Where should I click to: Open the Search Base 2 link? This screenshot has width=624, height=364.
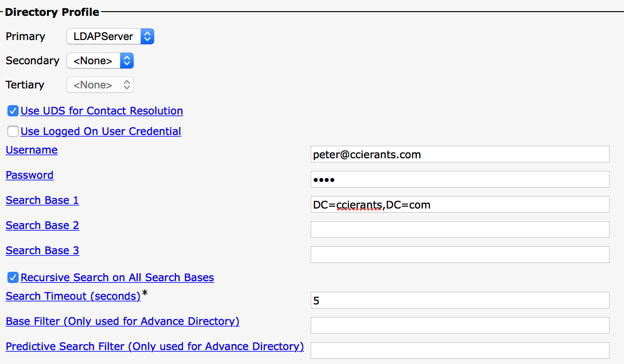pyautogui.click(x=42, y=225)
